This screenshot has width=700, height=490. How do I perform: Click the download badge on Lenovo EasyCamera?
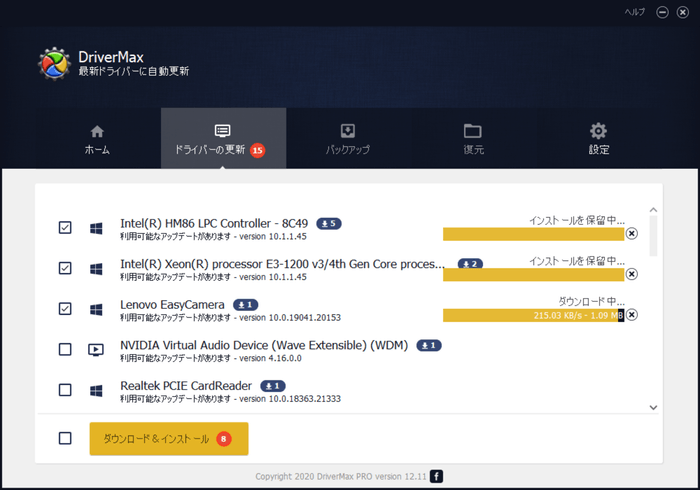point(246,305)
